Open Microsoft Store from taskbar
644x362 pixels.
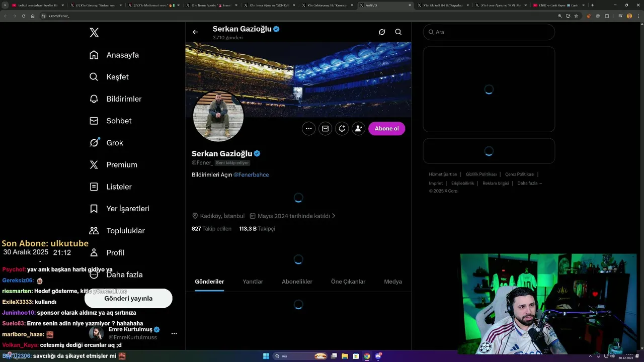[x=356, y=356]
